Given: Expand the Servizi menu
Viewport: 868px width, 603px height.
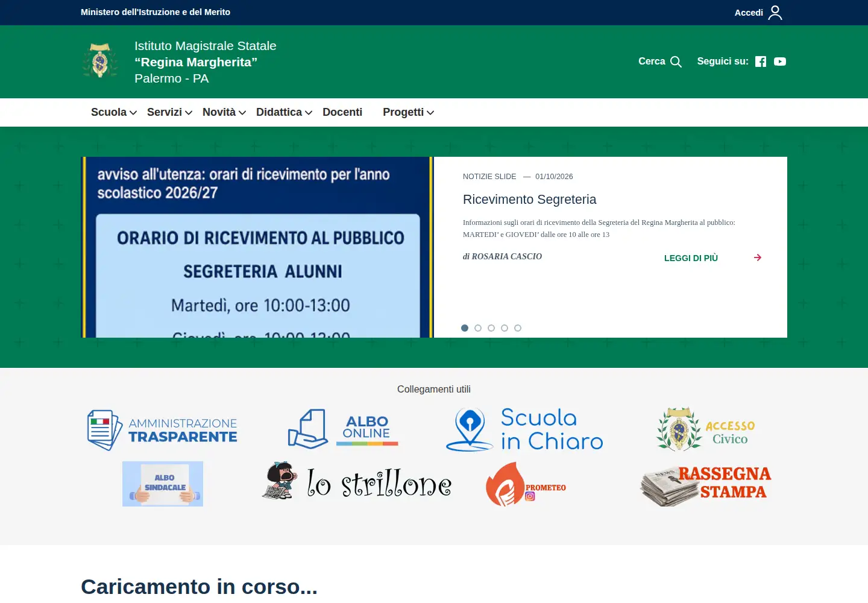Looking at the screenshot, I should point(170,112).
